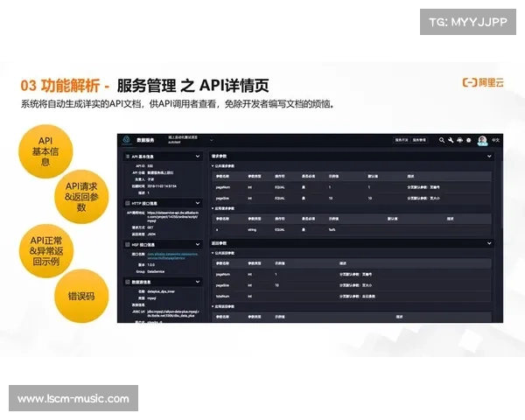The image size is (525, 420).
Task: Click the DataService group value
Action: (156, 271)
